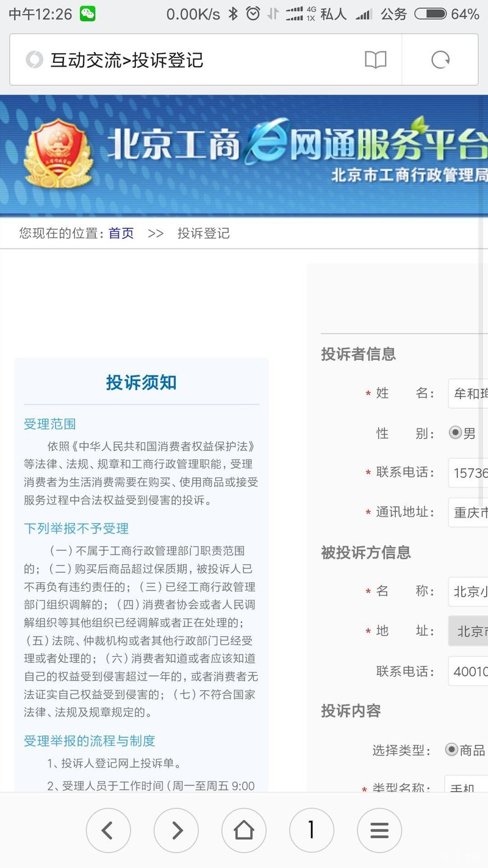Click the greyed 地址 field 北京市

[468, 631]
